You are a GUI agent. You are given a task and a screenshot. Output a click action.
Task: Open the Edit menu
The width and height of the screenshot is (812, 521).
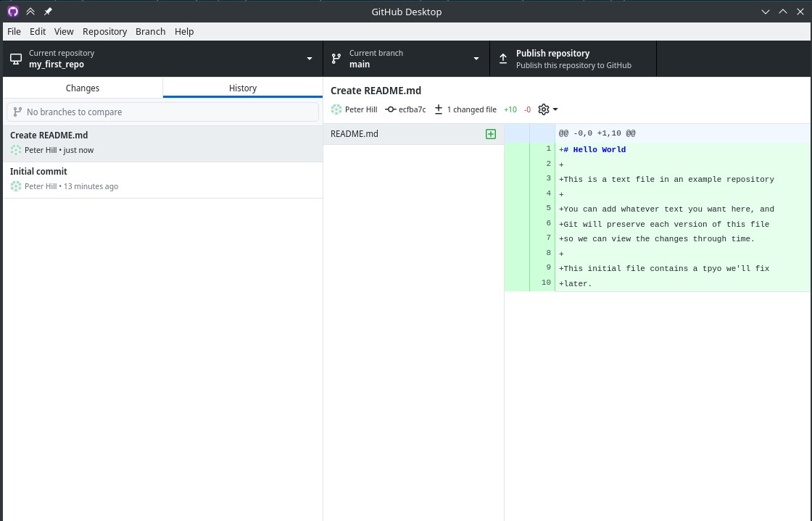[38, 32]
